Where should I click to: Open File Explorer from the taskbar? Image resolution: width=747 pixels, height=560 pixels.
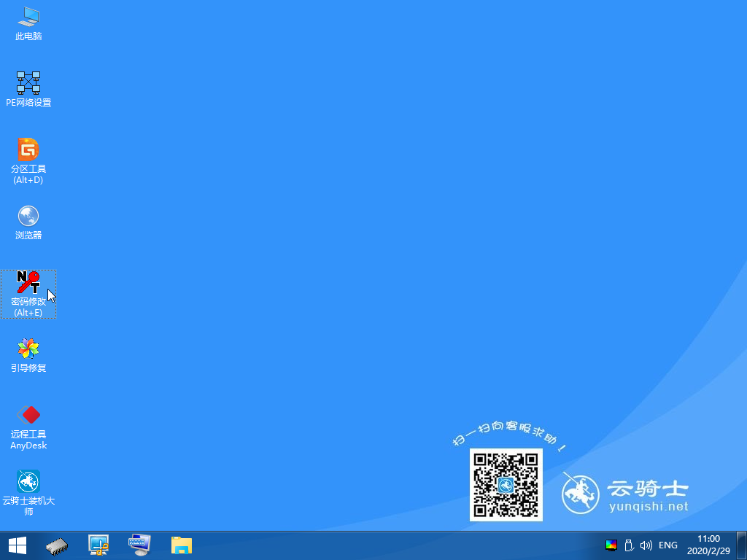click(182, 545)
